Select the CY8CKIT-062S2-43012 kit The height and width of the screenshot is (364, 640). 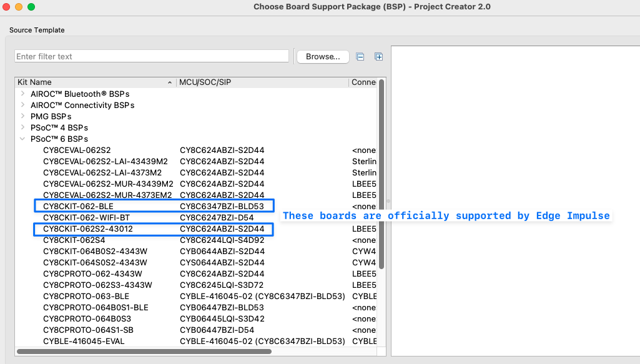tap(88, 229)
